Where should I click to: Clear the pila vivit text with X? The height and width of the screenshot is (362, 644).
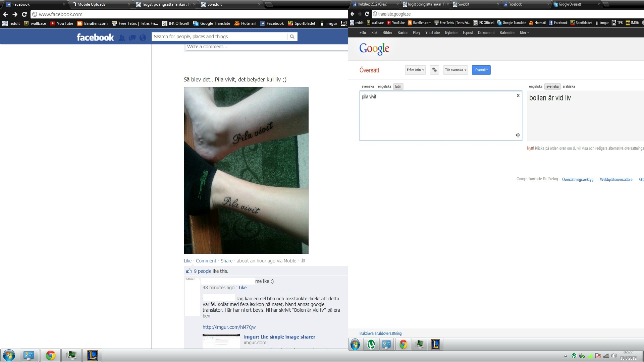tap(518, 96)
